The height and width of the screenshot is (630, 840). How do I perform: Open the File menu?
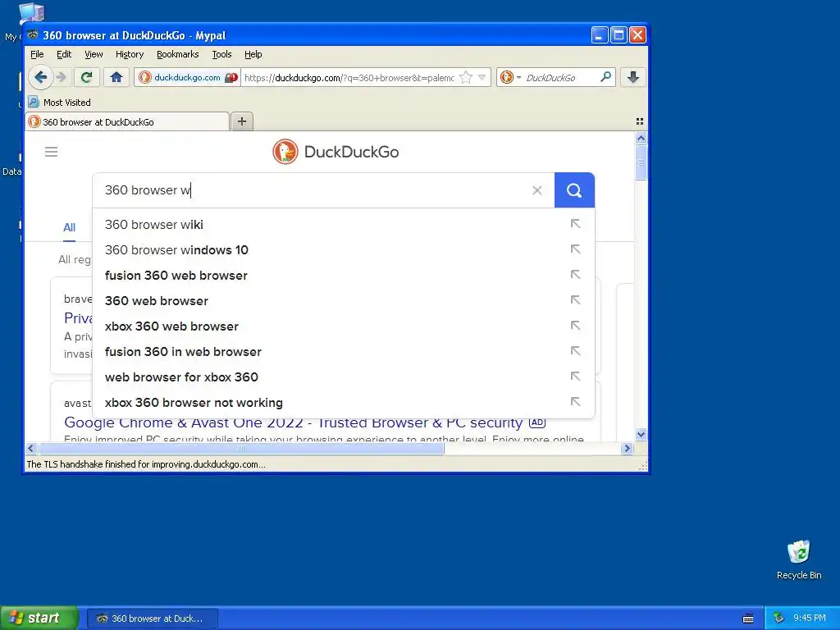37,54
